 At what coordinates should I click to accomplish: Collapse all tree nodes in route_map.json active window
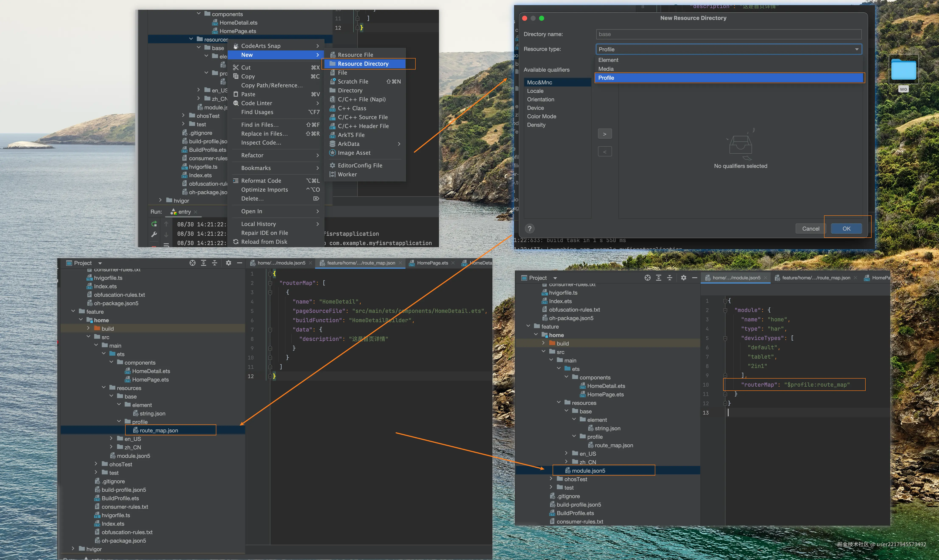[214, 263]
